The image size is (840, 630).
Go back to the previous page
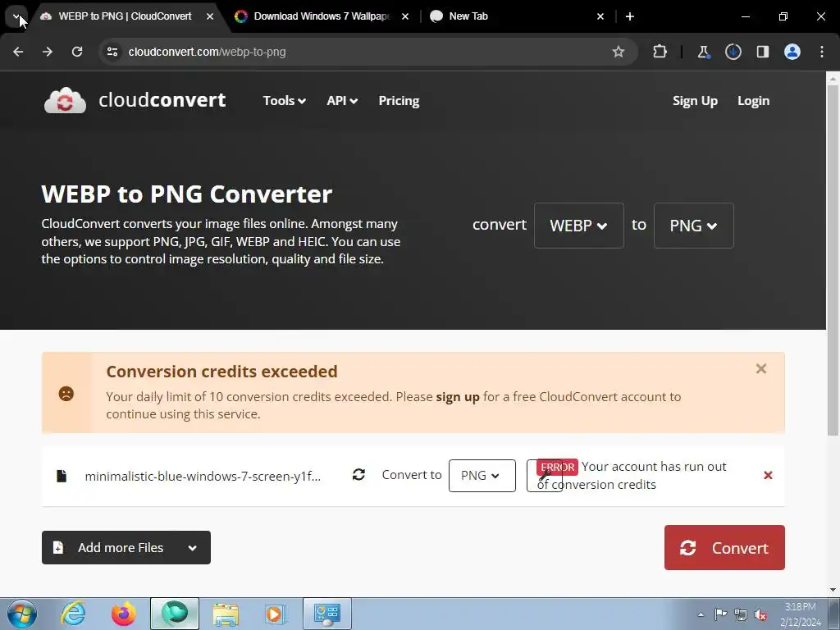point(18,52)
